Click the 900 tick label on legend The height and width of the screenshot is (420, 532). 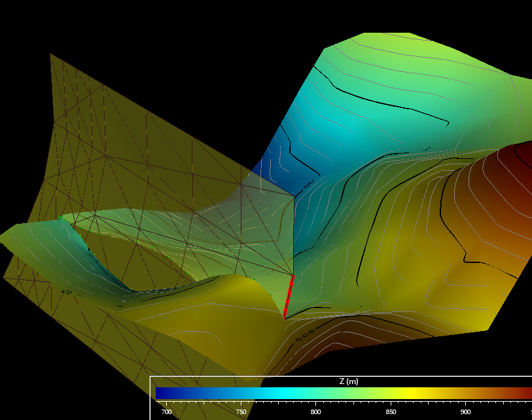click(465, 412)
